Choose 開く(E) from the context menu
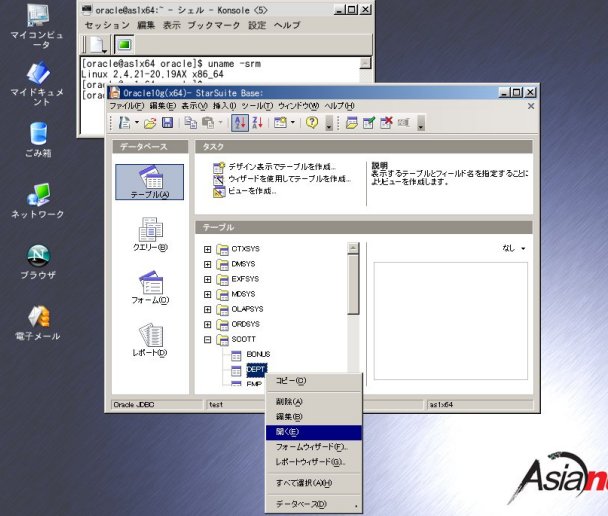This screenshot has width=608, height=516. coord(314,432)
